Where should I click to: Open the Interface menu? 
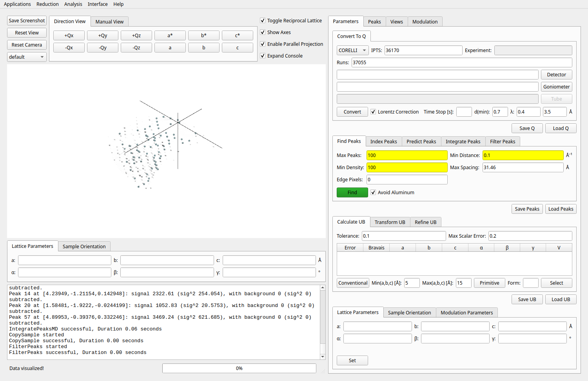[98, 4]
